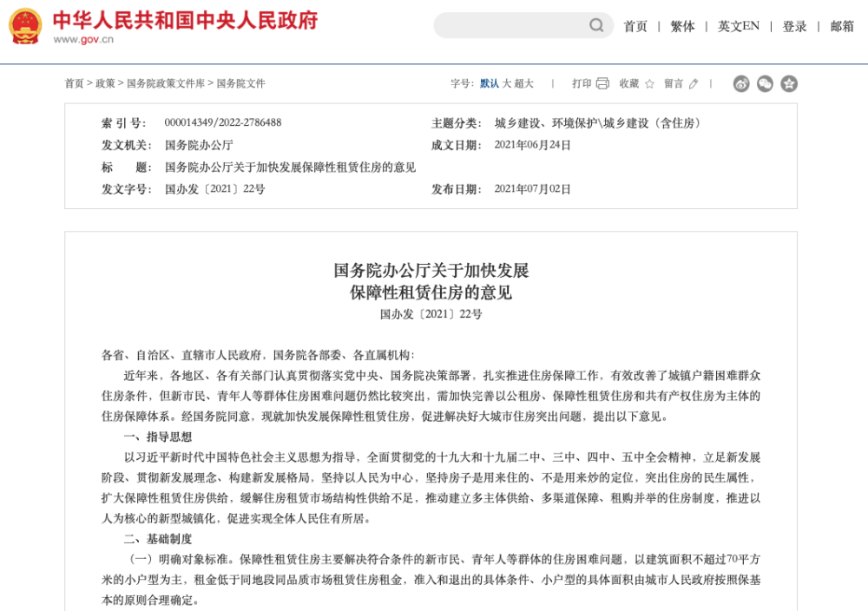
Task: Open 国务院文件 breadcrumb link
Action: [240, 83]
